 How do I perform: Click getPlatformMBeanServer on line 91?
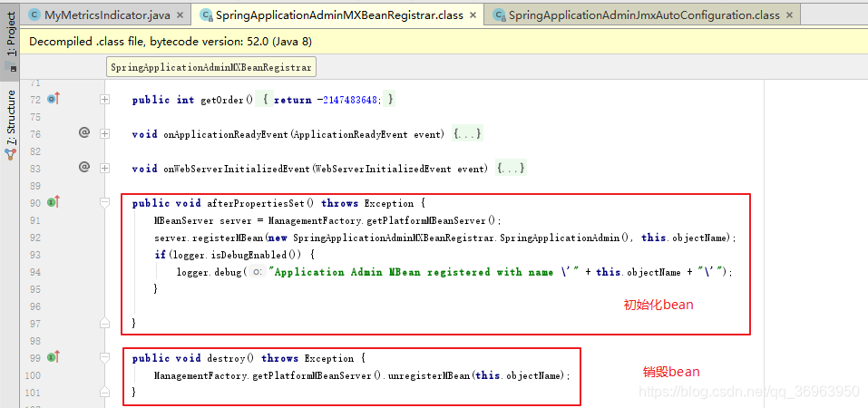[x=429, y=221]
